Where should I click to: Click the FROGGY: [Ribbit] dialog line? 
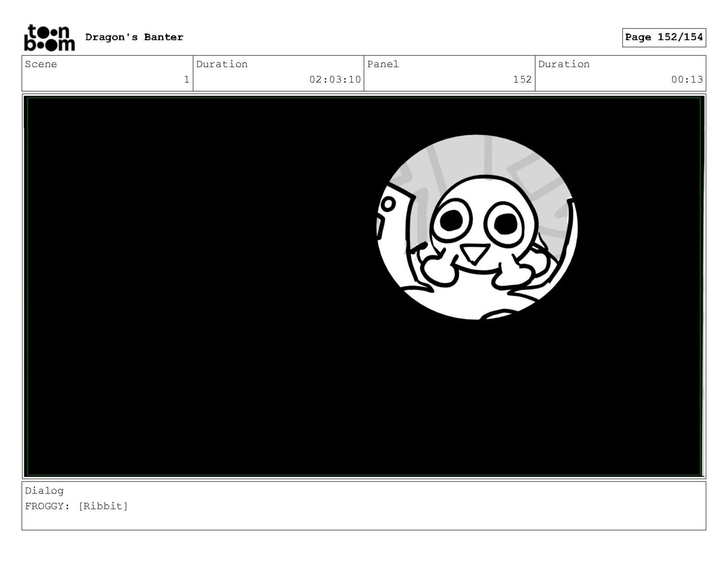click(76, 506)
